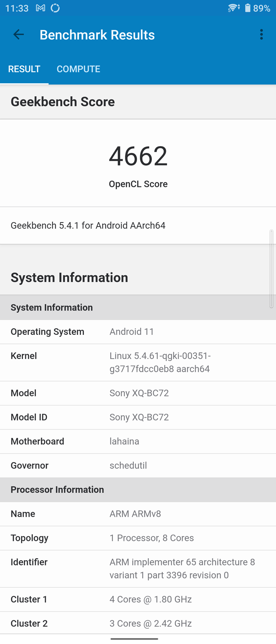276x644 pixels.
Task: Switch to the COMPUTE tab
Action: coord(78,69)
